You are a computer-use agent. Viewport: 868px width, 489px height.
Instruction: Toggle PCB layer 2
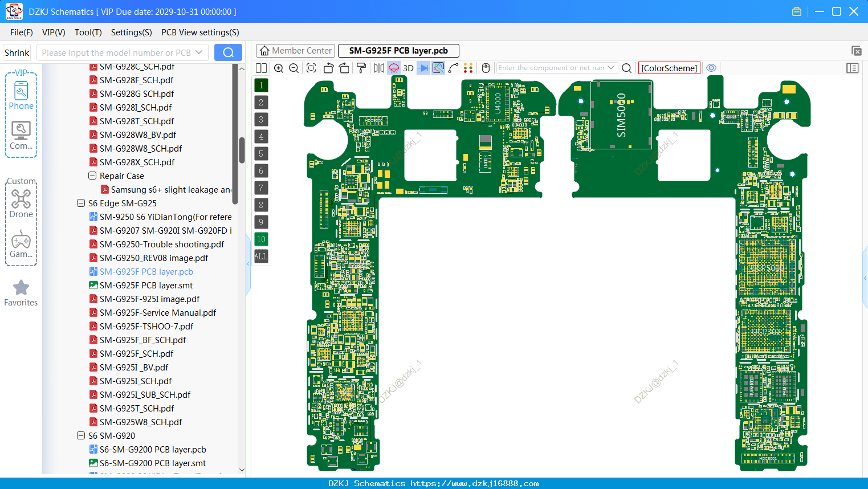pyautogui.click(x=261, y=103)
